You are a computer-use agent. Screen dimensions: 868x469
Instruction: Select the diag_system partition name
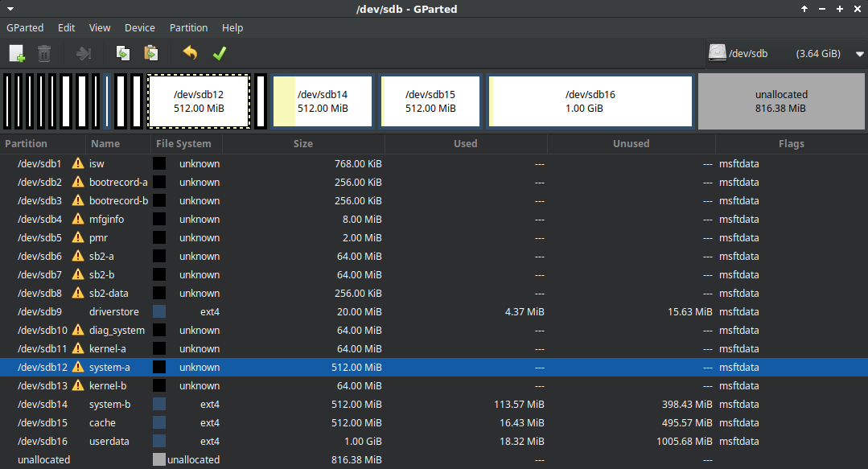pos(117,331)
